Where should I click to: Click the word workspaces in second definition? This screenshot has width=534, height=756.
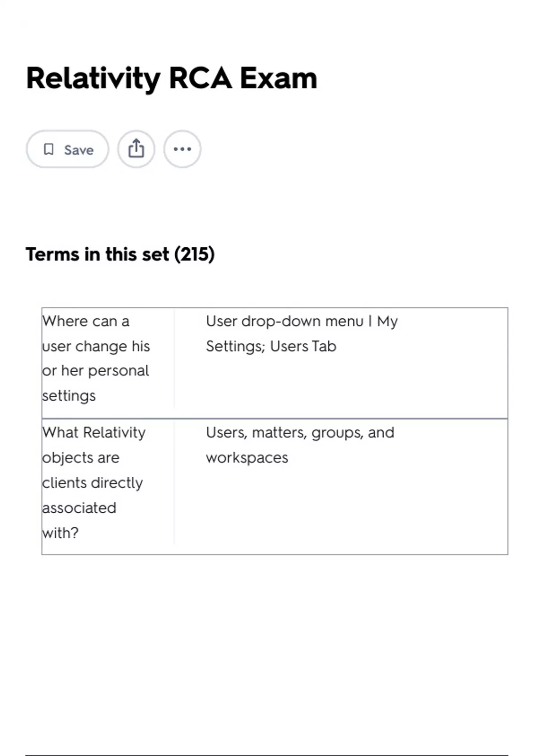pyautogui.click(x=247, y=458)
